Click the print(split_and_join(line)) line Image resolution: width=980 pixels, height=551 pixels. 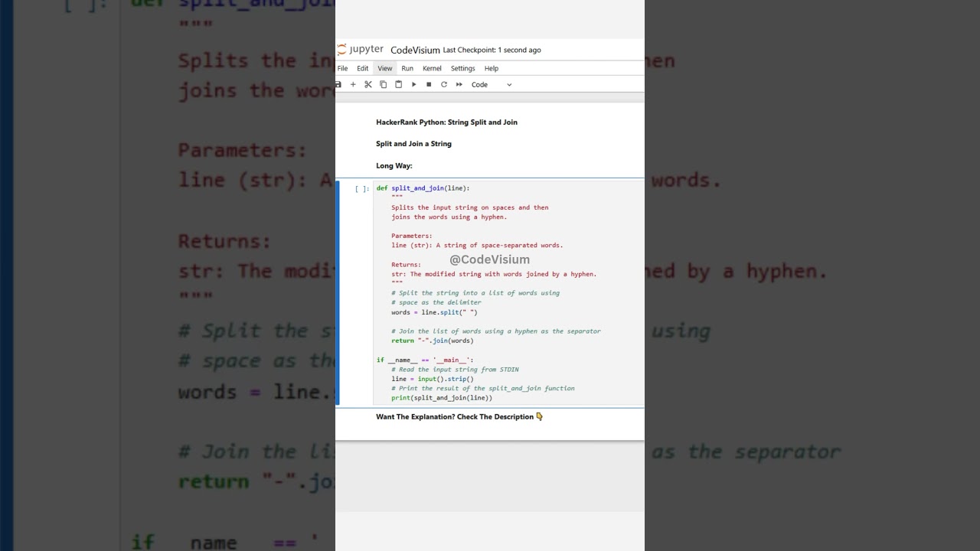442,398
